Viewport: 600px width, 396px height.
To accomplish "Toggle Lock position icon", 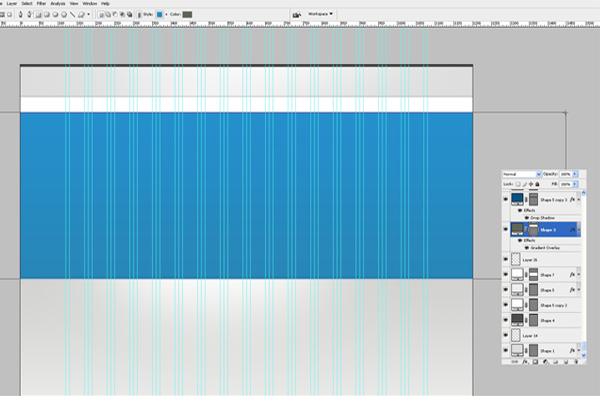I will pos(531,184).
